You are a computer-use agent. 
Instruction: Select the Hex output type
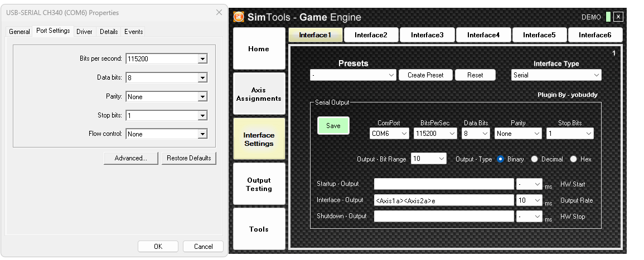click(573, 159)
